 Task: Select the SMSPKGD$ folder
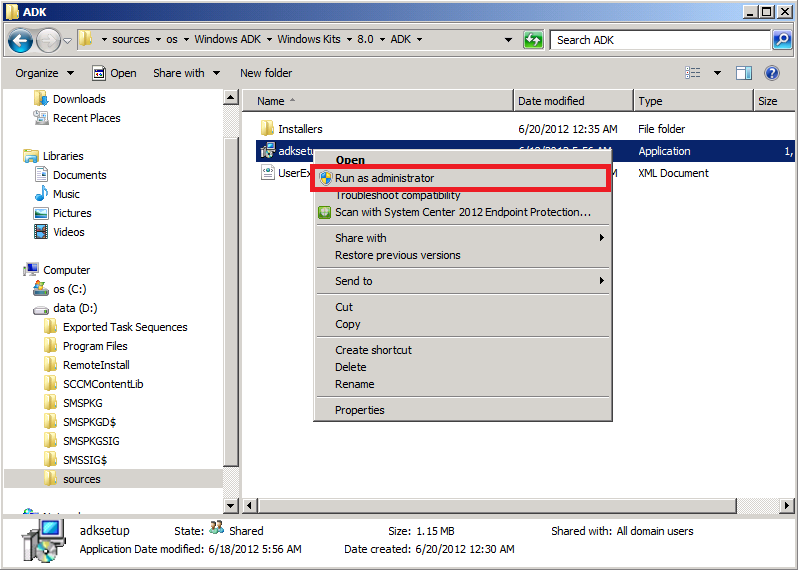coord(80,422)
